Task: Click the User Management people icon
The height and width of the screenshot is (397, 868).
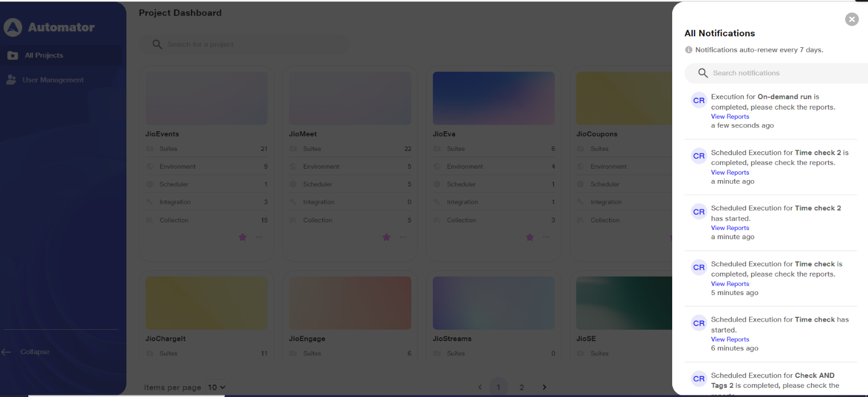Action: coord(11,80)
